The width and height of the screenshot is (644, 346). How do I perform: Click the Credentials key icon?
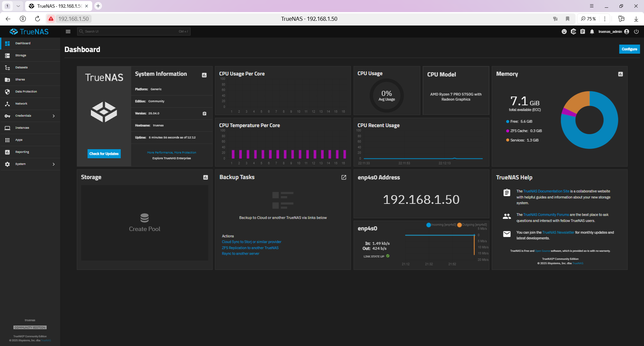(7, 116)
